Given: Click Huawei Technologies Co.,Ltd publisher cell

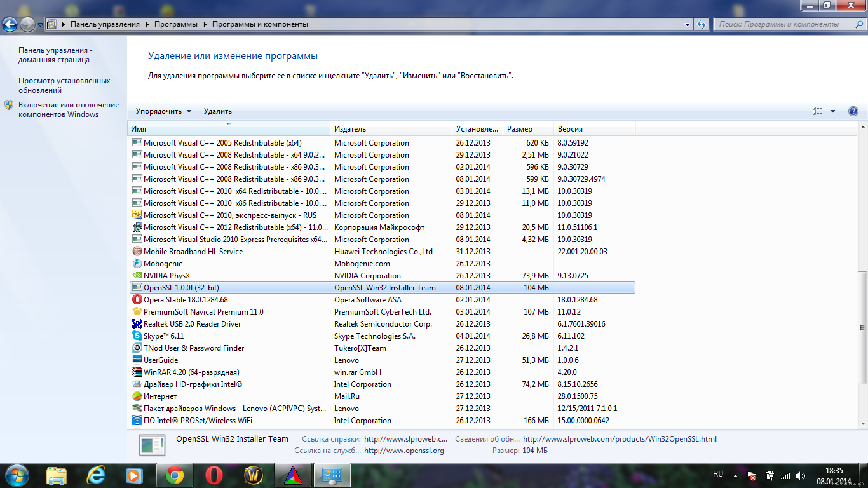Looking at the screenshot, I should pyautogui.click(x=383, y=251).
